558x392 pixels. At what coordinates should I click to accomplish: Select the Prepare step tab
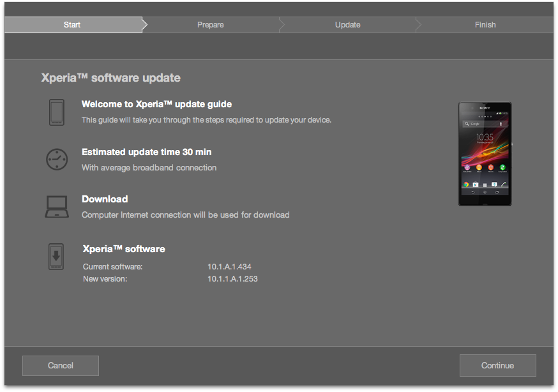pyautogui.click(x=211, y=25)
